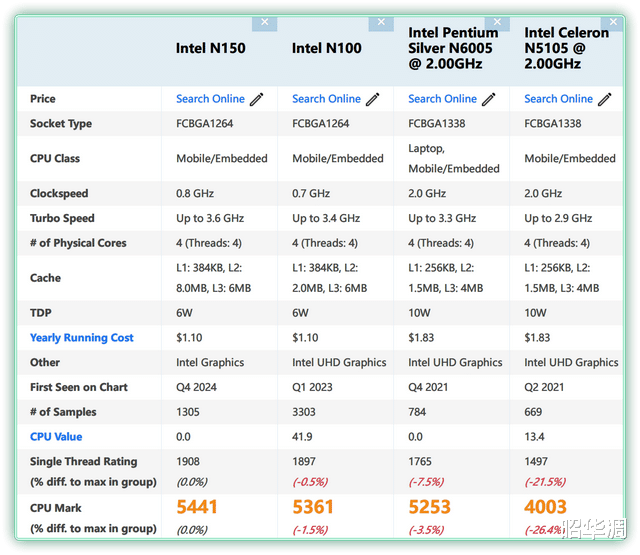Select the Intel N150 column header
The height and width of the screenshot is (555, 640).
[210, 48]
